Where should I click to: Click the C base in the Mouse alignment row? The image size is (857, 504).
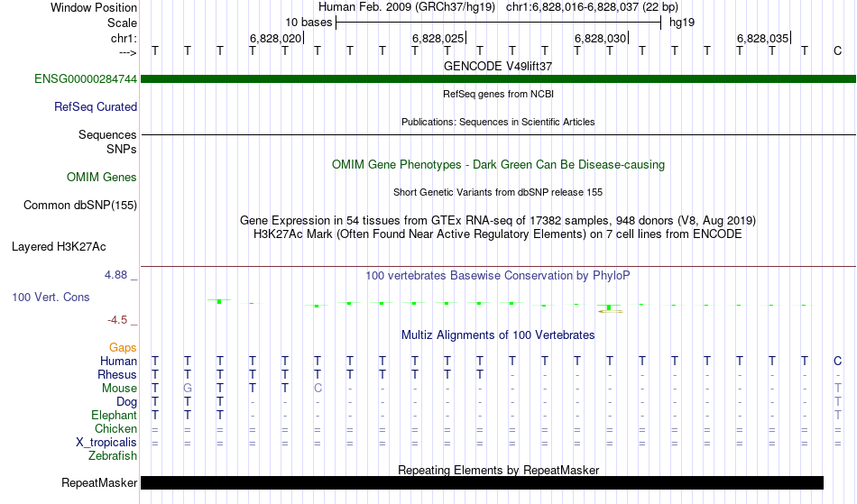pyautogui.click(x=318, y=389)
